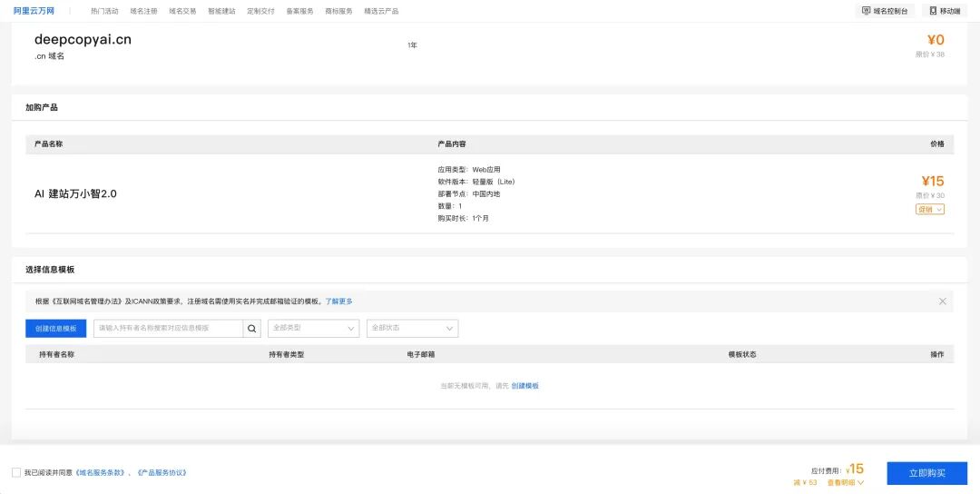
Task: Click the 创建信息模板 button
Action: [x=56, y=329]
